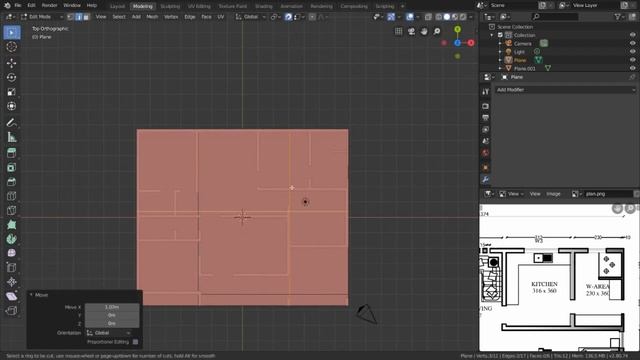
Task: Select wireframe viewport shading
Action: tap(439, 17)
